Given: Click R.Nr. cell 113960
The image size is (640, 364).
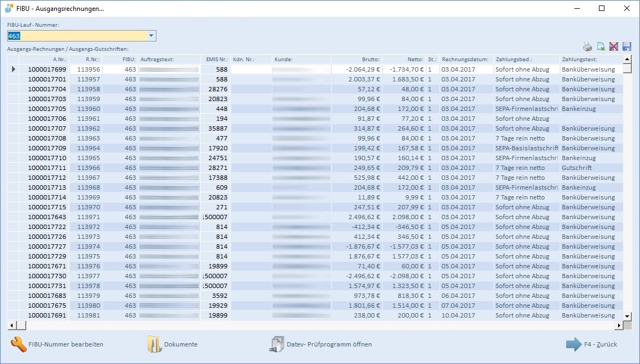Looking at the screenshot, I should tap(86, 109).
